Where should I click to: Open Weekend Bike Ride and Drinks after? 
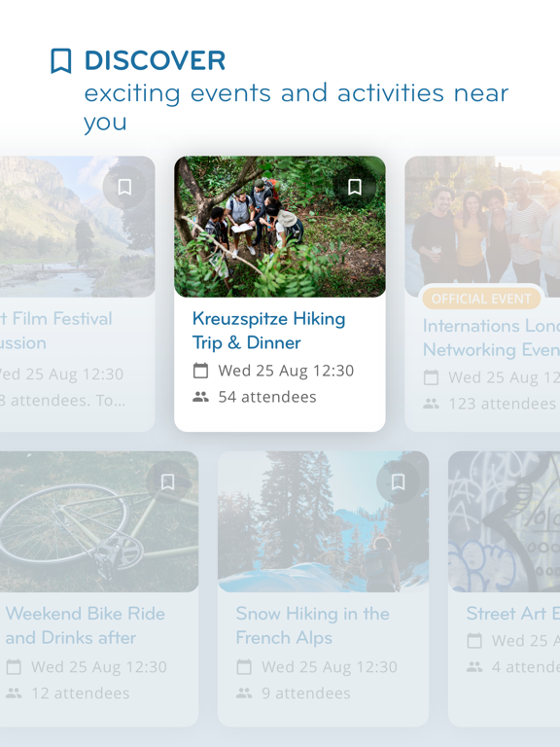86,625
